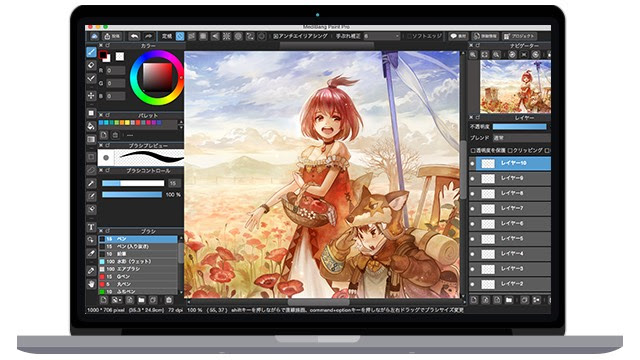Click the R value input field
The image size is (640, 360).
pos(116,71)
